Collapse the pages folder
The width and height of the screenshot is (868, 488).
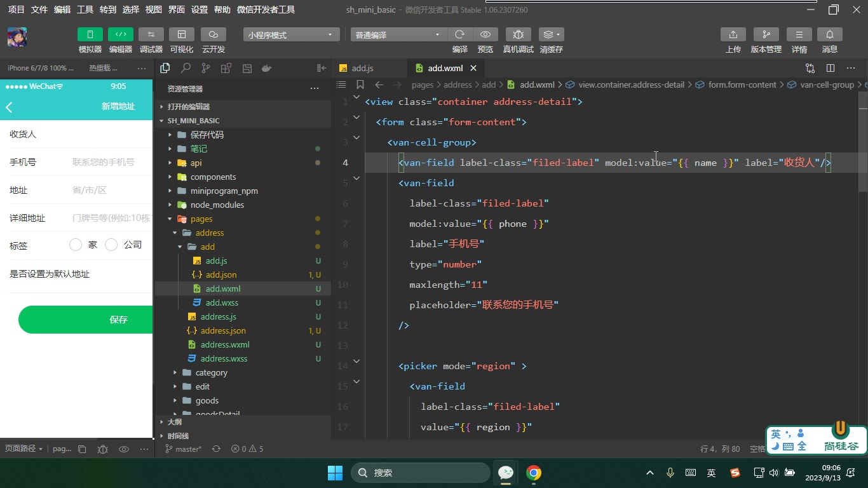170,219
